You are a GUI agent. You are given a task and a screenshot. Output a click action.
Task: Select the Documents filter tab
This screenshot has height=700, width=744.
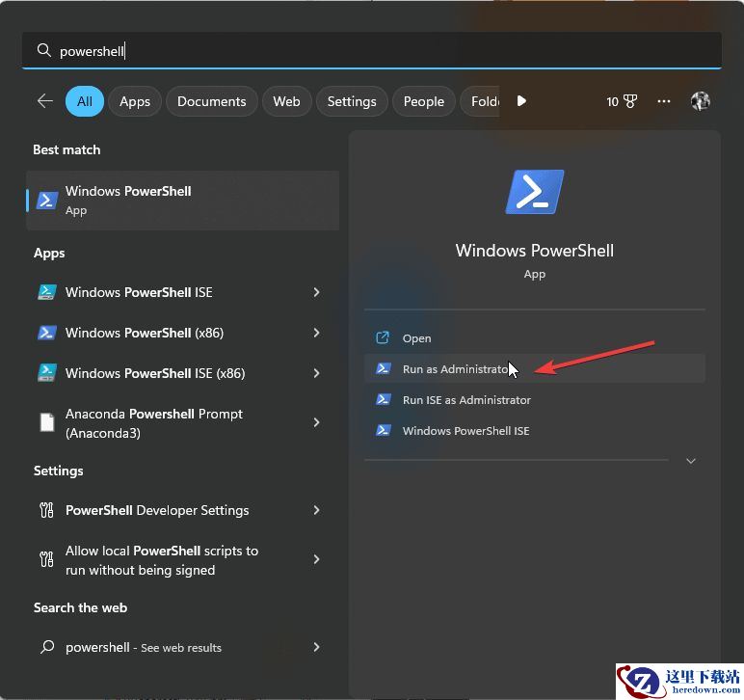coord(211,101)
